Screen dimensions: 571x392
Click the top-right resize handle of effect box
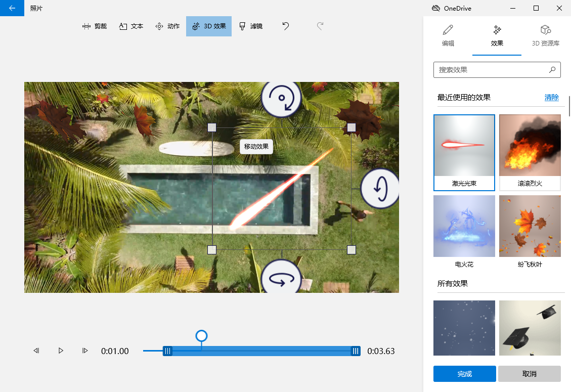(x=352, y=127)
